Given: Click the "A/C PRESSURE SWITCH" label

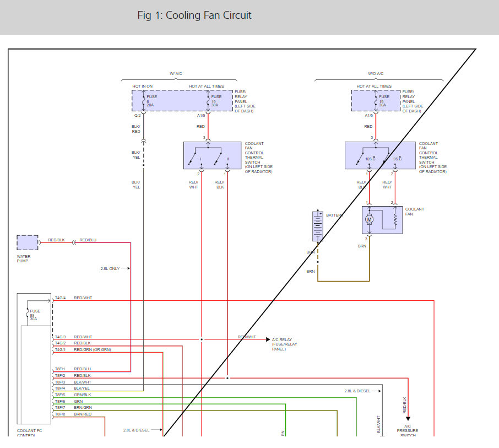Looking at the screenshot, I should 408,430.
